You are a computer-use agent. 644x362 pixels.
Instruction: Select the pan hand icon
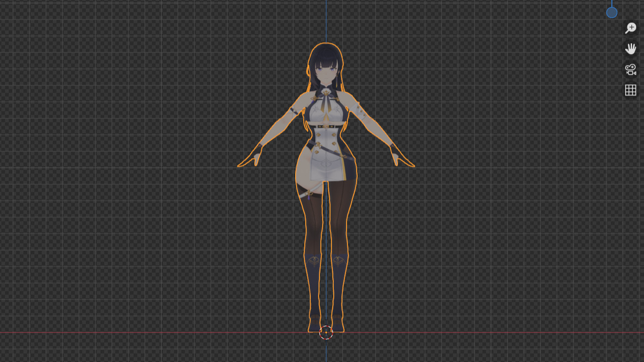coord(631,49)
